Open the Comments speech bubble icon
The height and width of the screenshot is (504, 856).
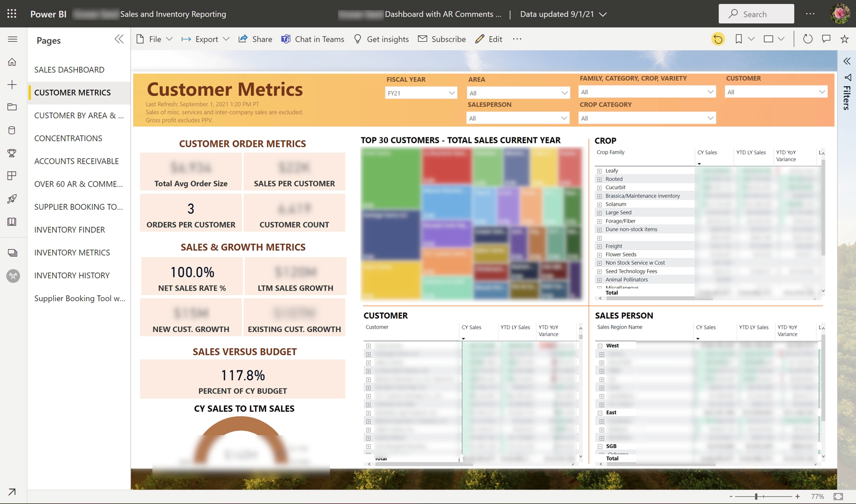pyautogui.click(x=826, y=39)
